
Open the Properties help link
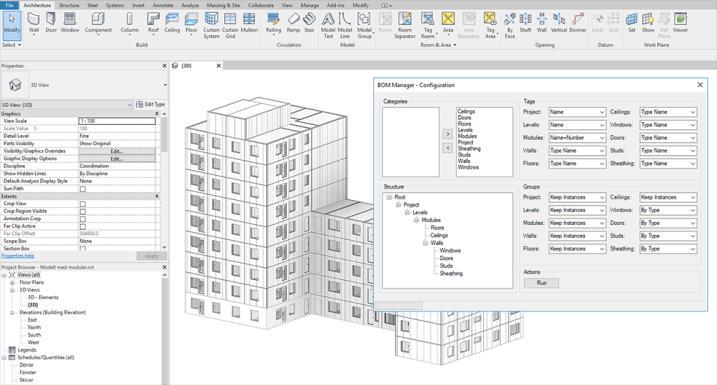point(18,256)
